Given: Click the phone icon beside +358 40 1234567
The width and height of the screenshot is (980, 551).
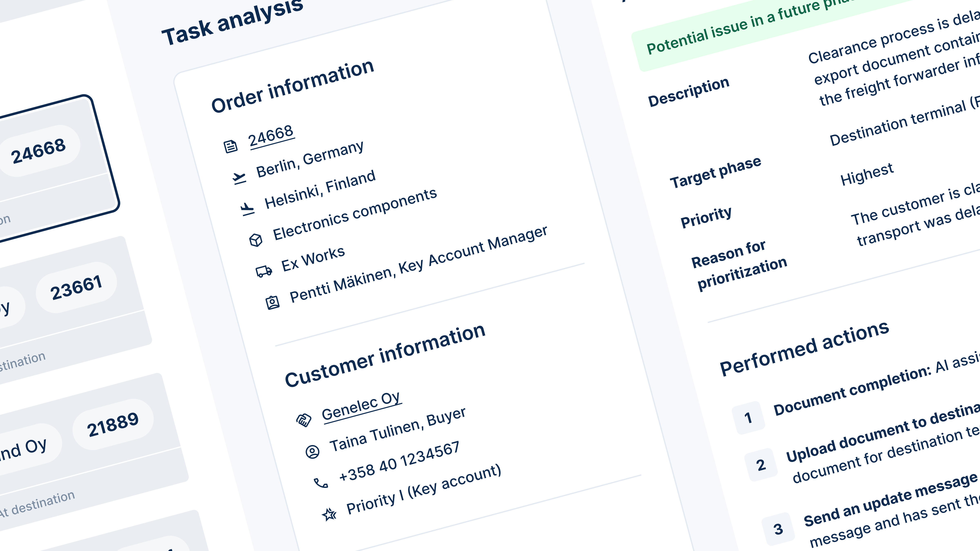Looking at the screenshot, I should pos(321,483).
